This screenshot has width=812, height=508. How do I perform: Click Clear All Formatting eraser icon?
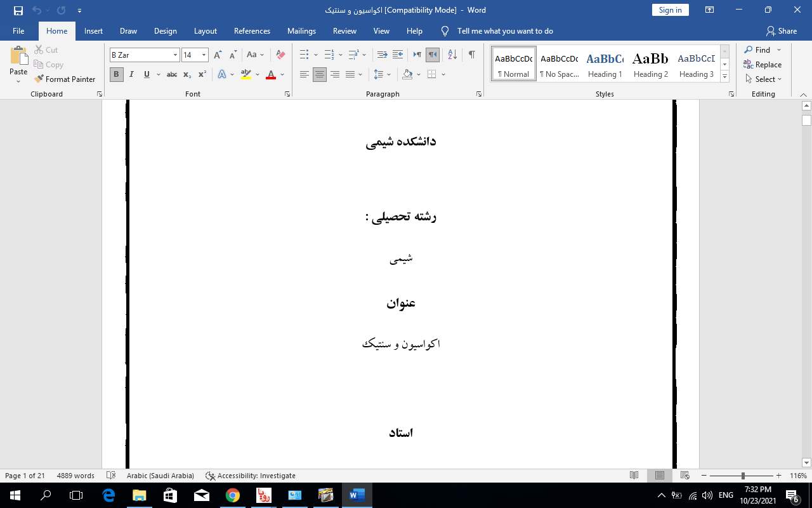(280, 55)
